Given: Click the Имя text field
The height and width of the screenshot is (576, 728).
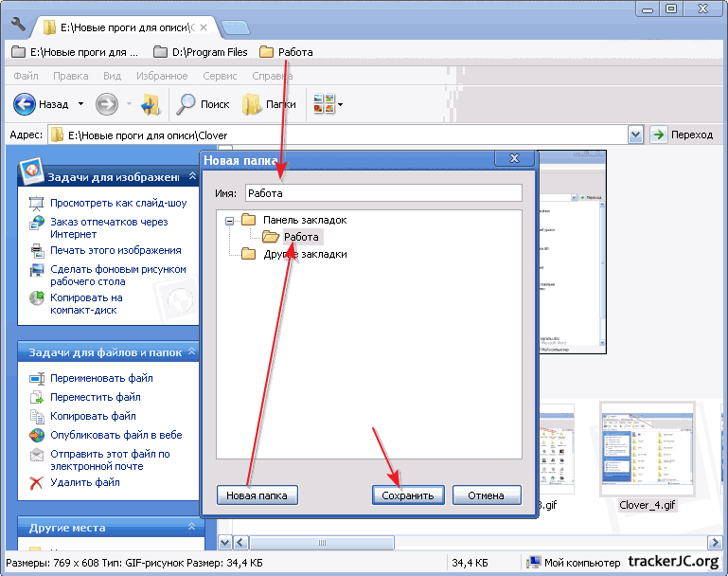Looking at the screenshot, I should (x=382, y=193).
